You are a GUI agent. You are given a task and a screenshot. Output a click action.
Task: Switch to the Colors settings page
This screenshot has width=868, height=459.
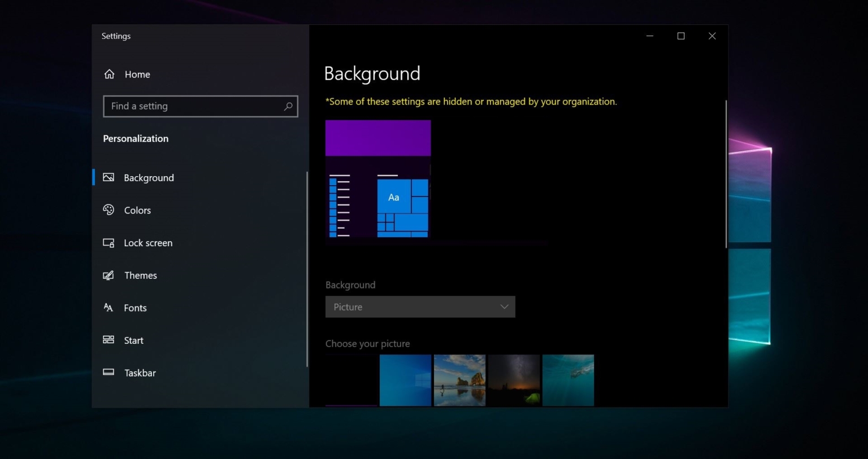click(x=137, y=210)
